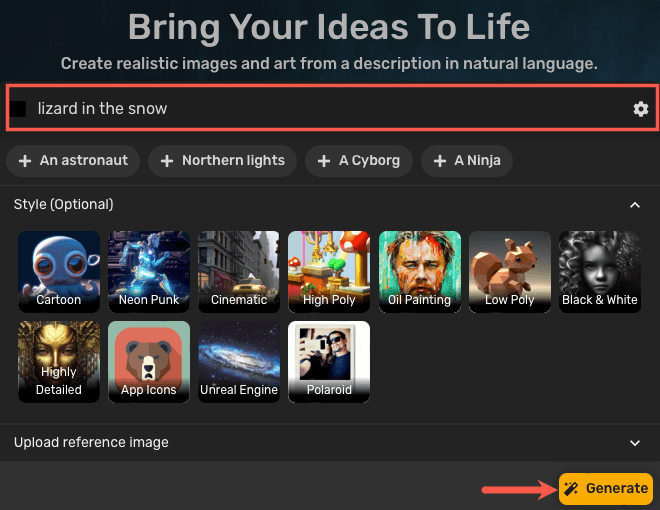The height and width of the screenshot is (510, 660).
Task: Select the Cartoon style thumbnail
Action: [59, 271]
